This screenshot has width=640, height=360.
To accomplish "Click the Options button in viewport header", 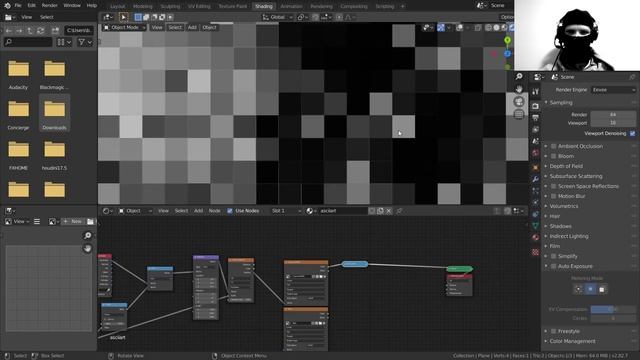I will click(507, 17).
